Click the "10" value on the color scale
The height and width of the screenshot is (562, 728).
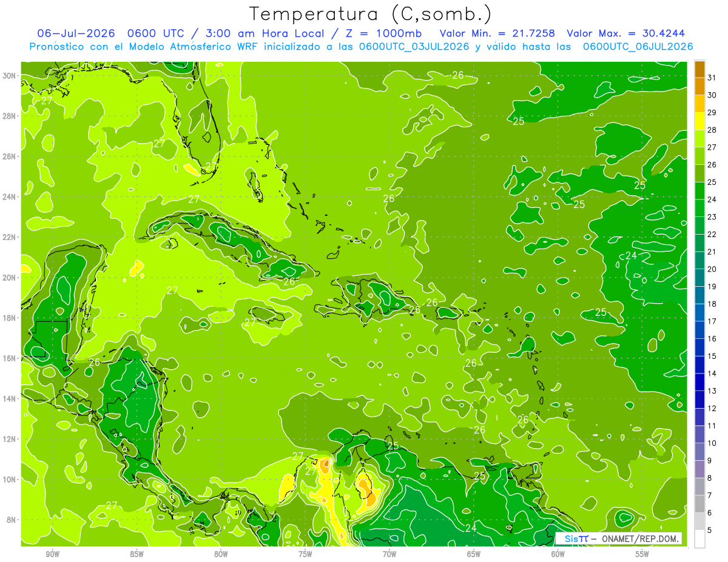point(712,443)
